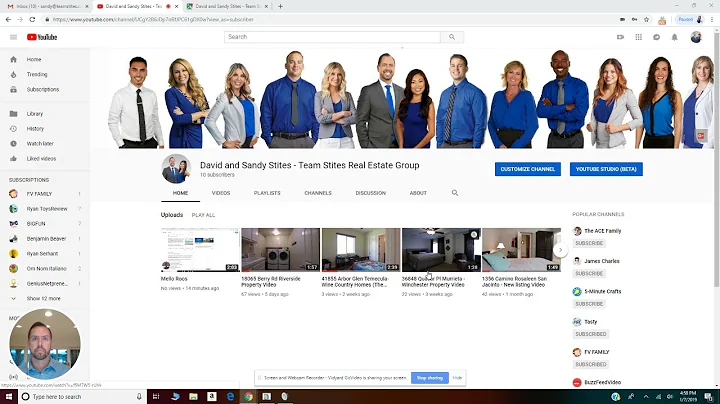Expand Show 12 more subscriptions

(x=45, y=298)
